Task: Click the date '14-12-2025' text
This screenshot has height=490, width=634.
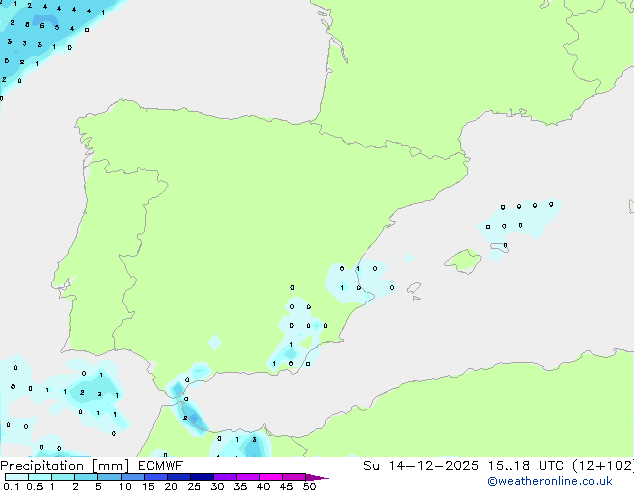Action: (x=433, y=466)
